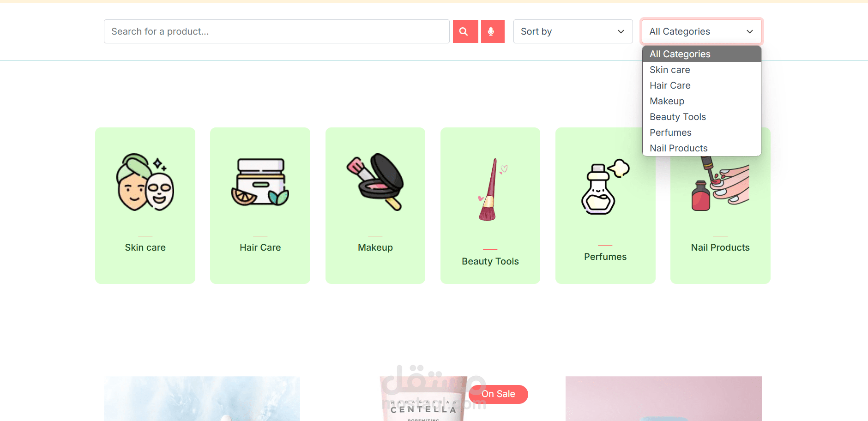Choose the Beauty Tools brush icon

point(492,189)
